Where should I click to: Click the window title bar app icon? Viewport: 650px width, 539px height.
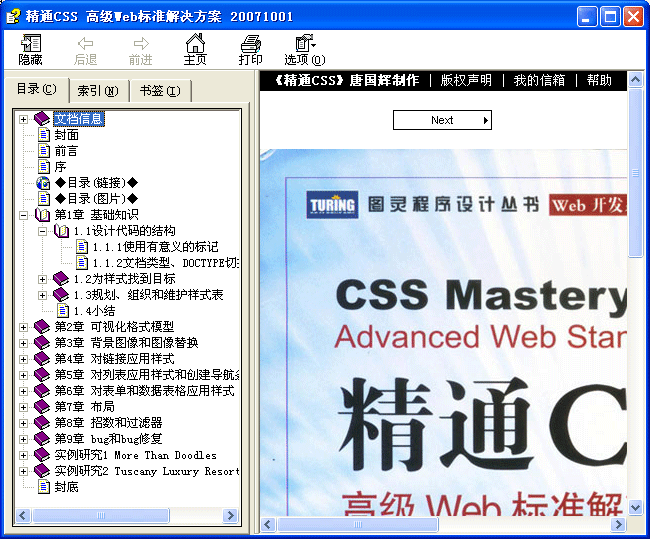click(x=13, y=17)
